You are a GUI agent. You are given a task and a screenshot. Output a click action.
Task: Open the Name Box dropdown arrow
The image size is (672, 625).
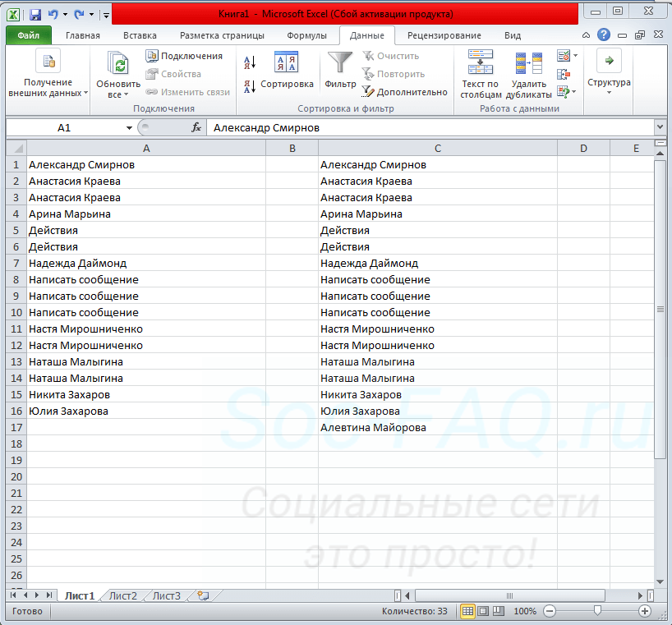pos(129,128)
